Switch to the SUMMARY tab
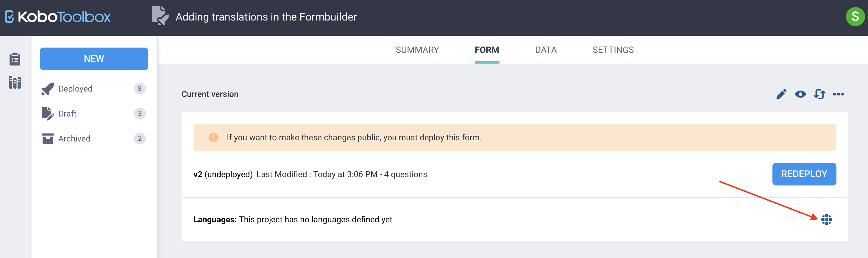 417,50
